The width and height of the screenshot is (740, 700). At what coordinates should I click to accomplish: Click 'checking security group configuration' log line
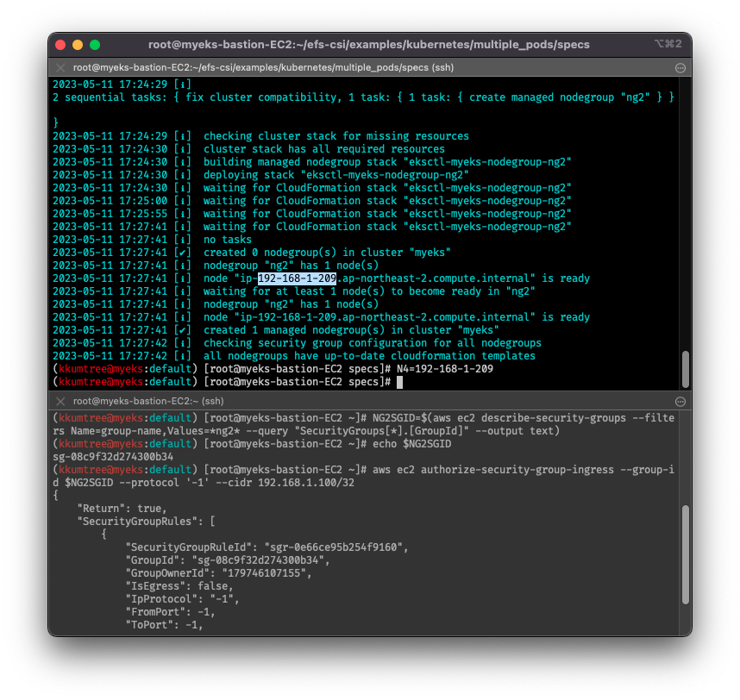point(297,343)
